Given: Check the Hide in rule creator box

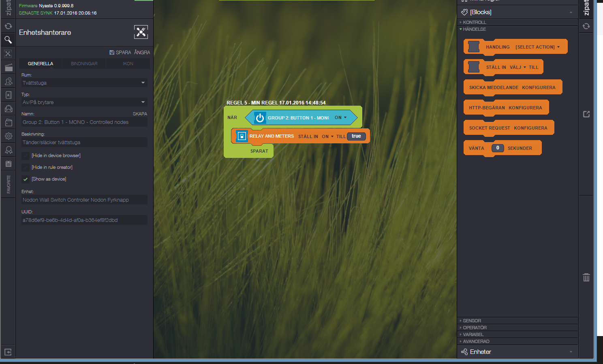Looking at the screenshot, I should pyautogui.click(x=26, y=168).
